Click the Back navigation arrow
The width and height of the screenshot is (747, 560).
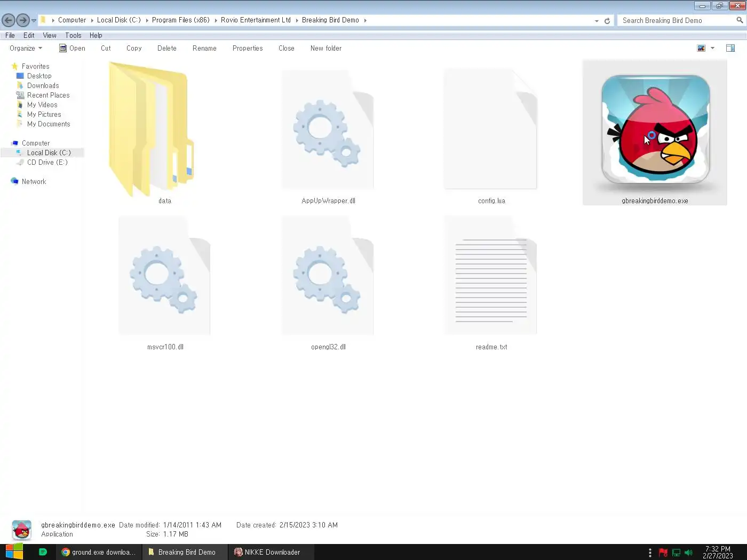[9, 20]
